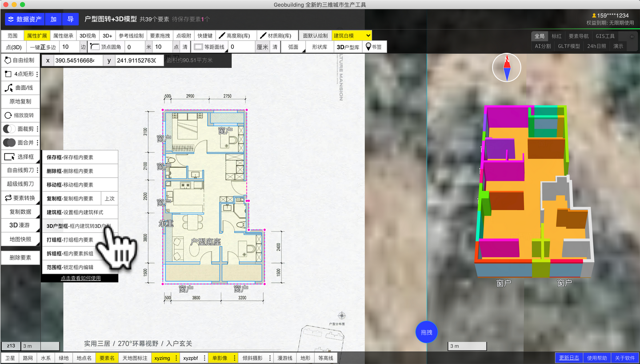Click the 范围 range toolbar button
The width and height of the screenshot is (640, 364).
click(12, 36)
